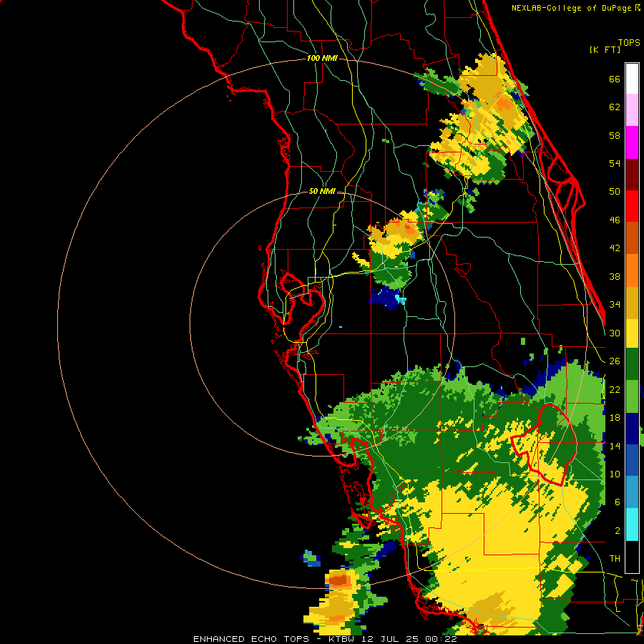644x644 pixels.
Task: Select the light green legend swatch near 22
Action: (x=632, y=396)
